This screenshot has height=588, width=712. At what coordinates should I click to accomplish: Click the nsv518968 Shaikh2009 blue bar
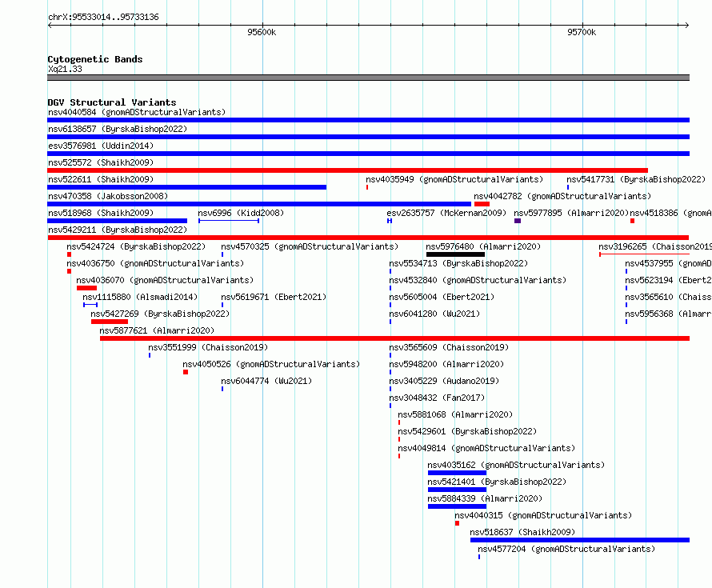(117, 221)
